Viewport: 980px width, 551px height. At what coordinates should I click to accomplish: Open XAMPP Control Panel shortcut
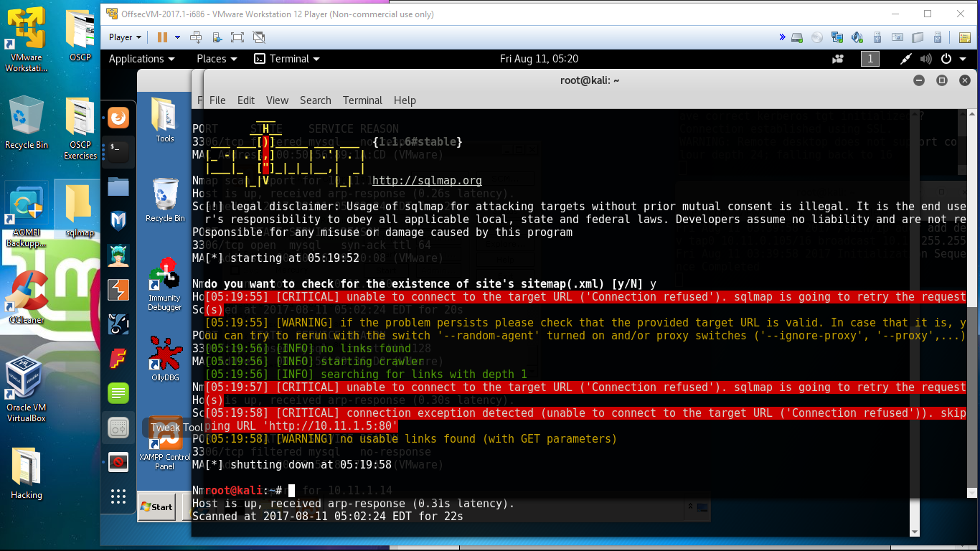click(164, 443)
